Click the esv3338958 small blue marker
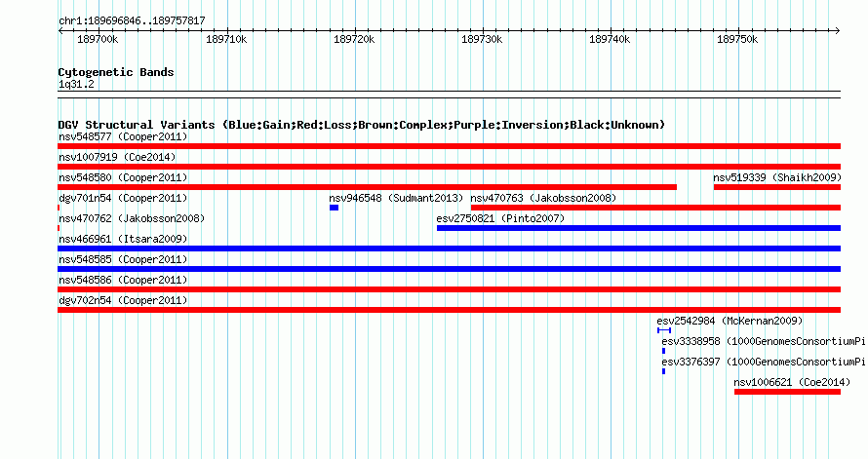The image size is (868, 459). (x=664, y=351)
